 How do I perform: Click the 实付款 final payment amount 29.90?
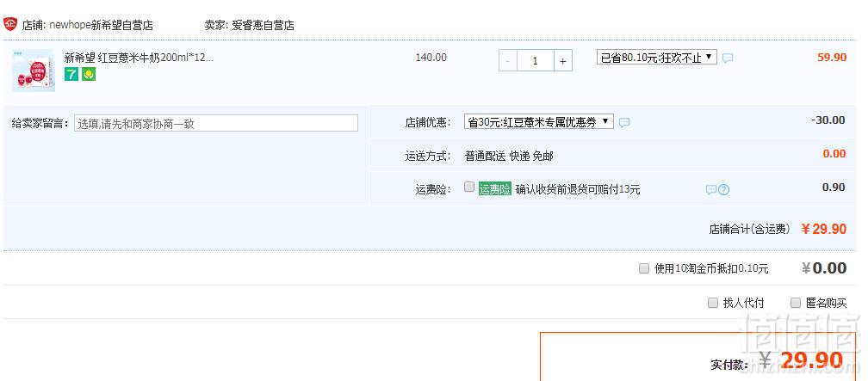coord(811,361)
